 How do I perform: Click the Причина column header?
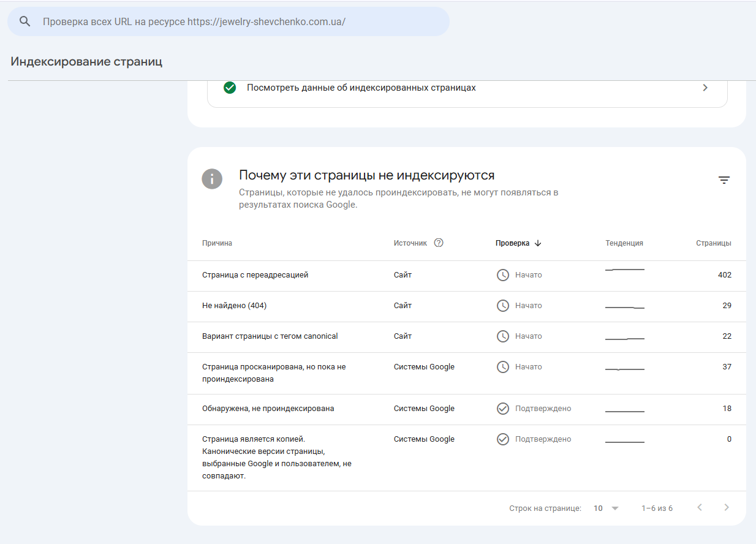(217, 243)
